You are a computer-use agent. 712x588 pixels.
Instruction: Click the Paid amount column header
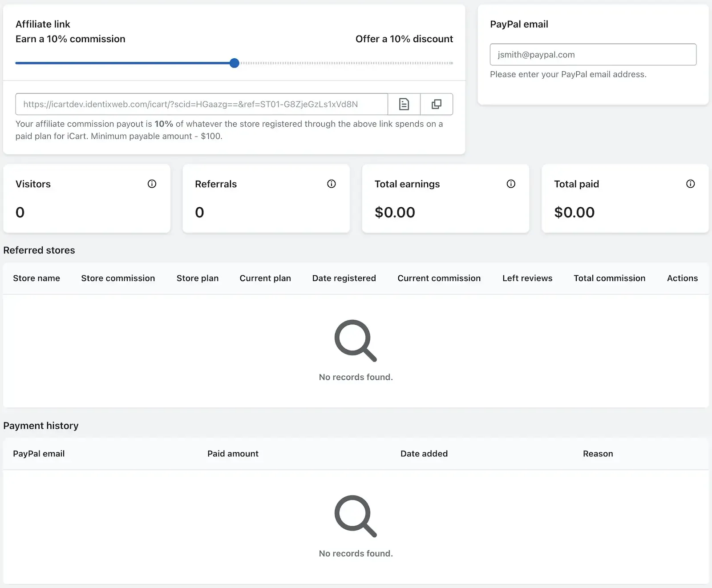pos(233,454)
